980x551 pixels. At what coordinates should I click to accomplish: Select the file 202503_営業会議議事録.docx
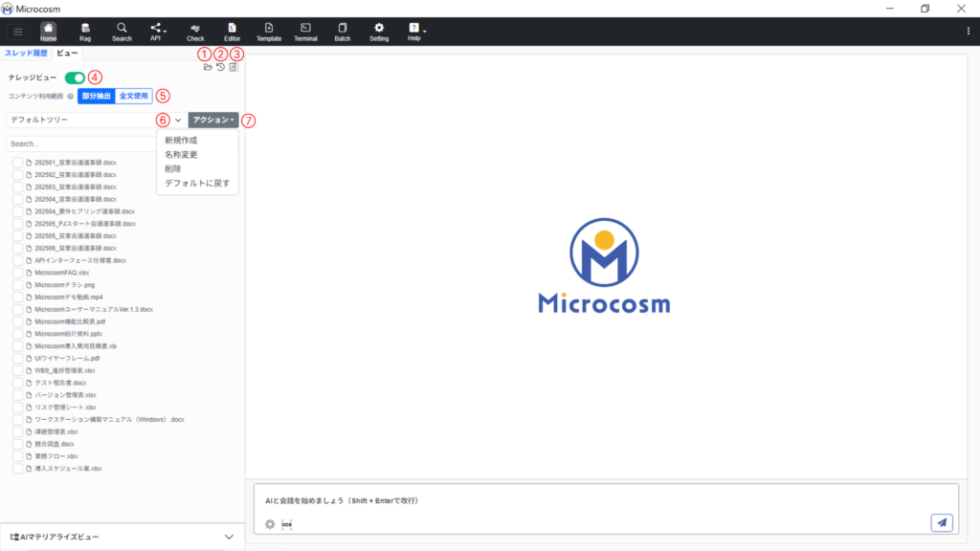click(x=76, y=187)
